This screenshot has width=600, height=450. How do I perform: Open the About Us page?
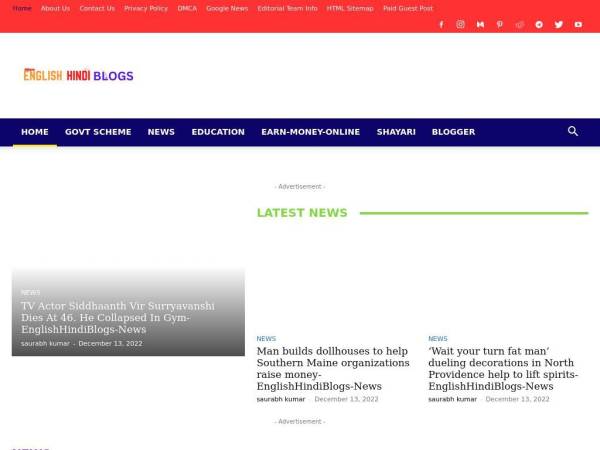pos(55,8)
